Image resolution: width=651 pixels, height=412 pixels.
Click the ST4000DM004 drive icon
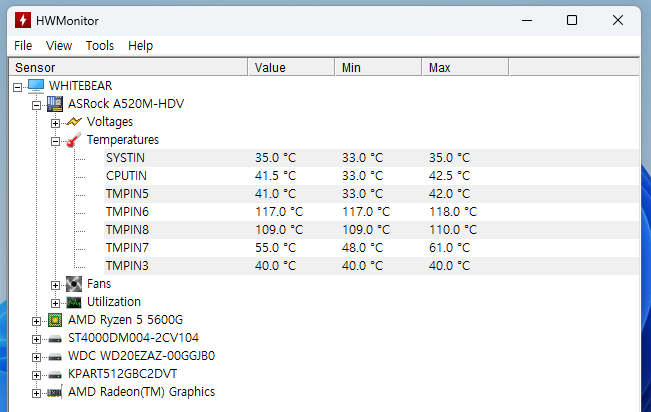click(55, 339)
